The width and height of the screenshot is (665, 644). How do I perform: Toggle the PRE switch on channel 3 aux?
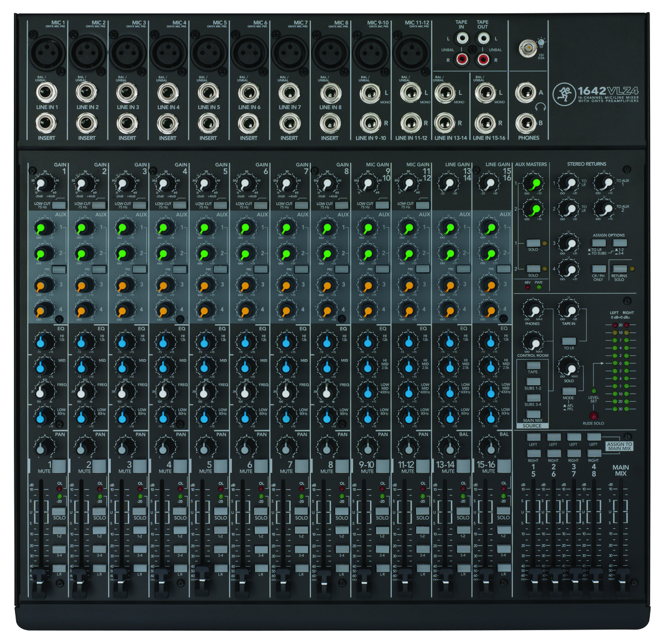pyautogui.click(x=139, y=269)
